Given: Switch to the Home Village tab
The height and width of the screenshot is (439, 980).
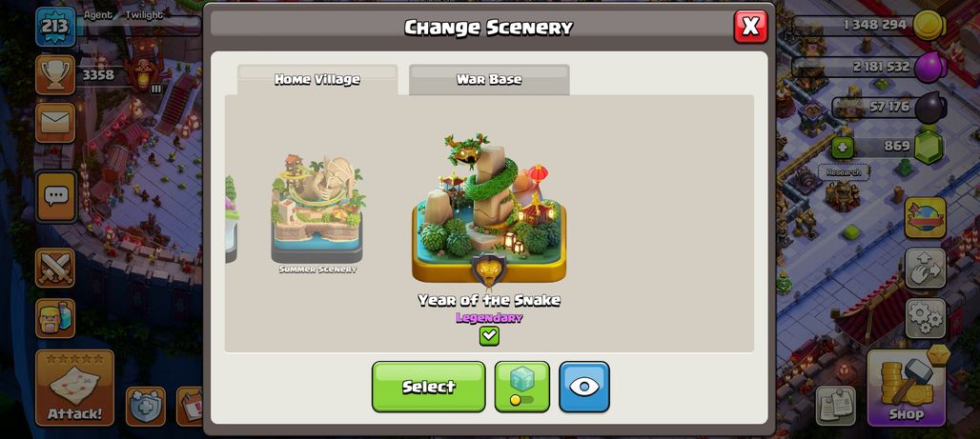Looking at the screenshot, I should tap(317, 79).
